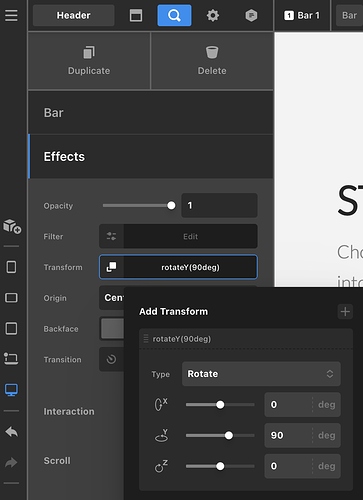The width and height of the screenshot is (363, 500).
Task: Expand the Bar section header
Action: click(x=151, y=113)
